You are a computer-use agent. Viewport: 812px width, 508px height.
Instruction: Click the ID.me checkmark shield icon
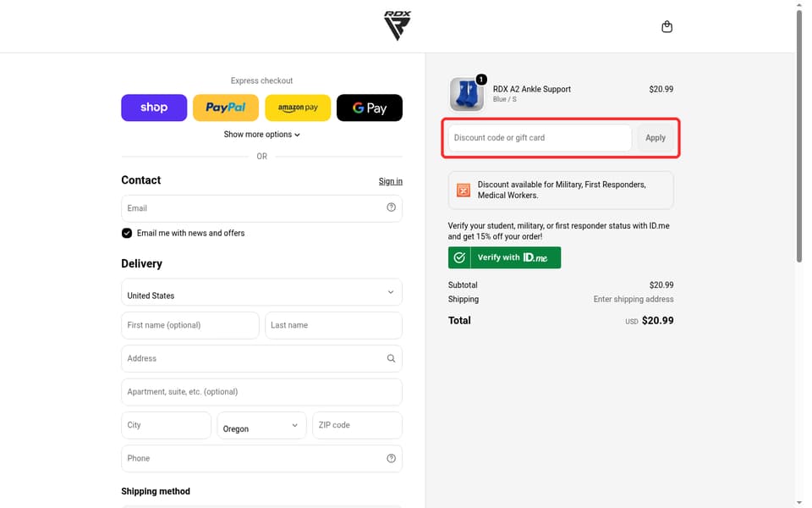tap(459, 257)
